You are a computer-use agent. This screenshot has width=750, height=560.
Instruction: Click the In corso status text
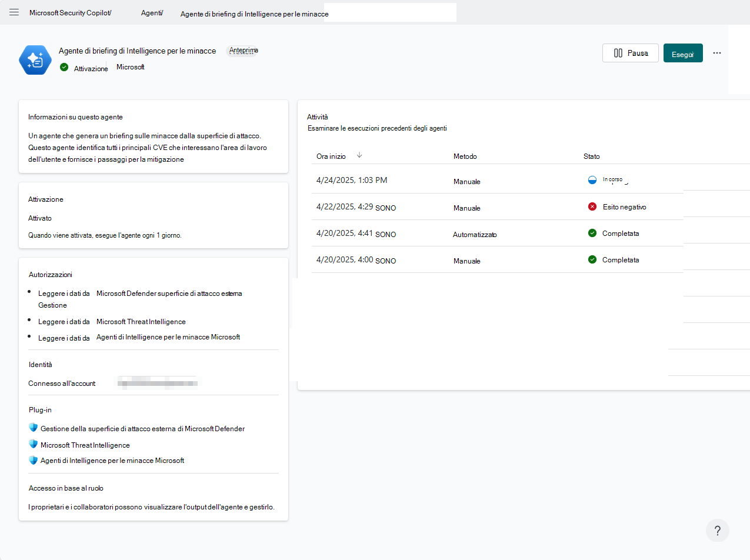[613, 179]
